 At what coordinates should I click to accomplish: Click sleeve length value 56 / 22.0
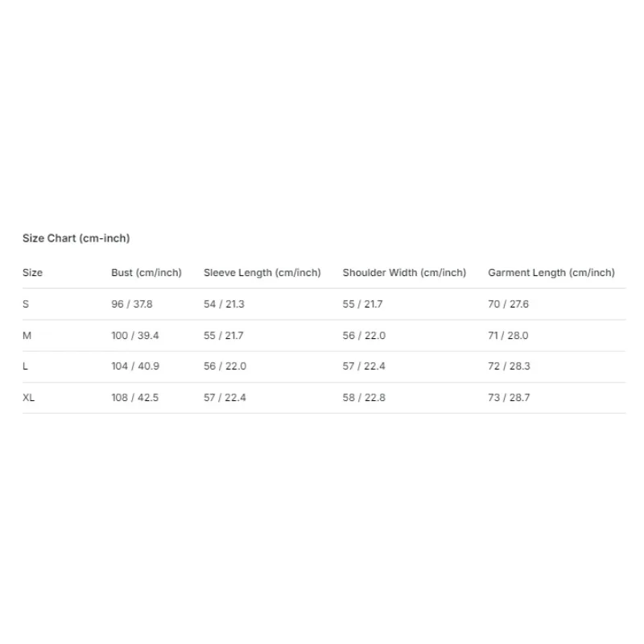point(225,366)
